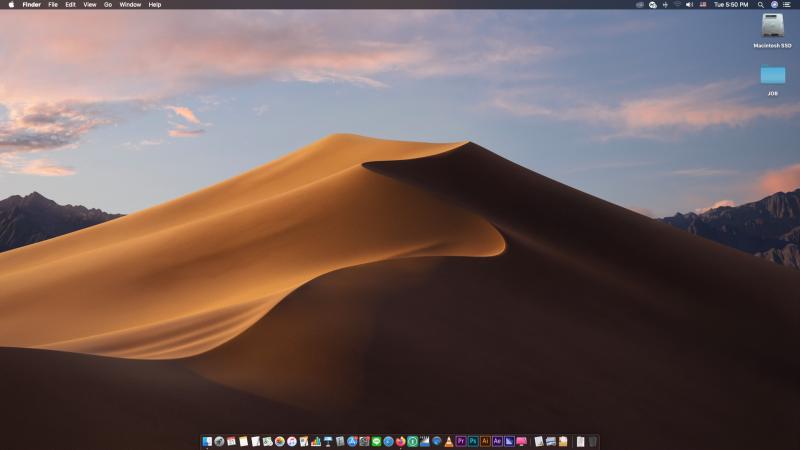Launch Adobe Photoshop from Dock
Screen dimensions: 800x450
click(x=473, y=441)
